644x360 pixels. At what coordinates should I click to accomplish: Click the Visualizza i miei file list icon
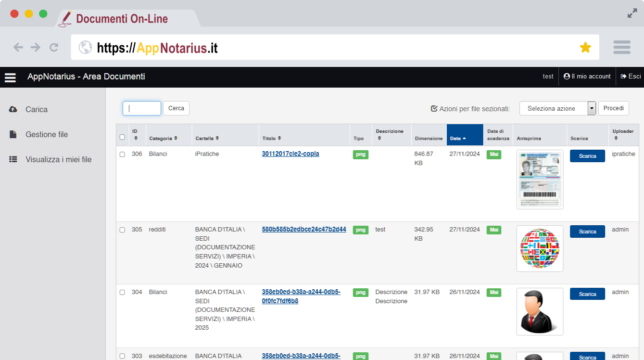tap(13, 159)
